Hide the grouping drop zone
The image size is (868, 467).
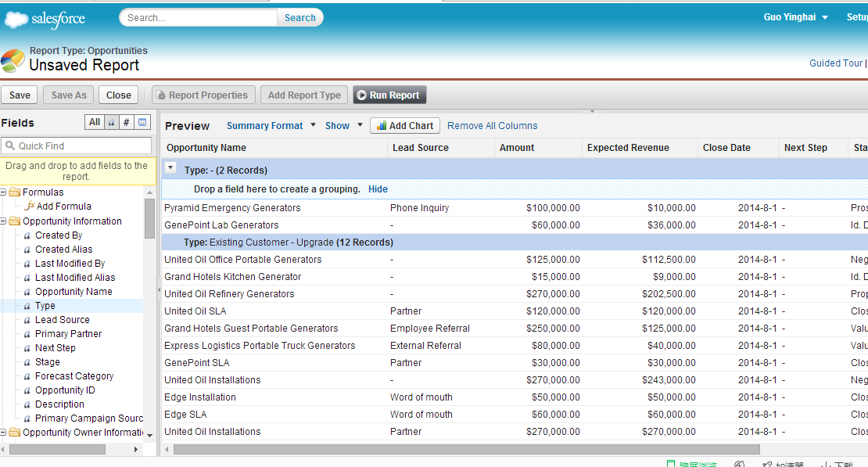point(378,189)
